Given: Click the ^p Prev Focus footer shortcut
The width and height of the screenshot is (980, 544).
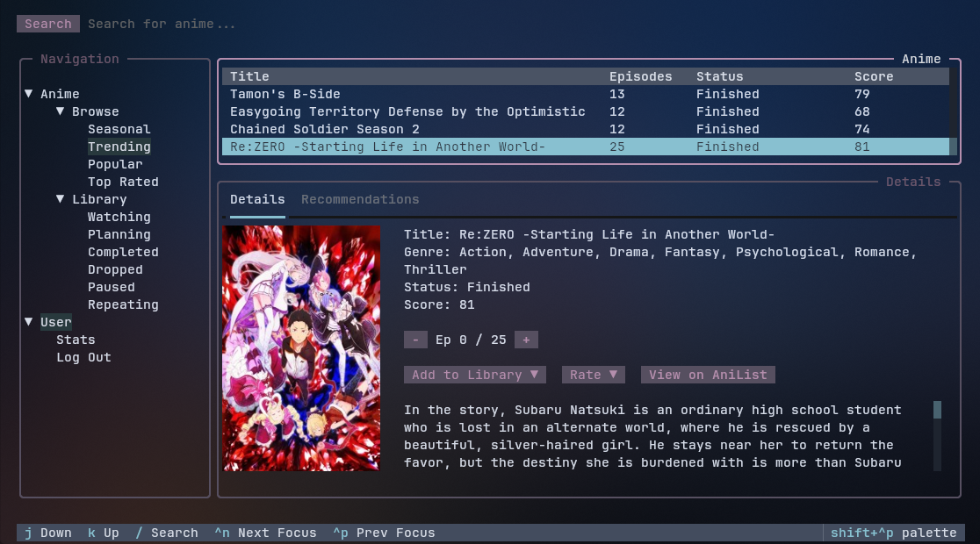Looking at the screenshot, I should point(384,533).
